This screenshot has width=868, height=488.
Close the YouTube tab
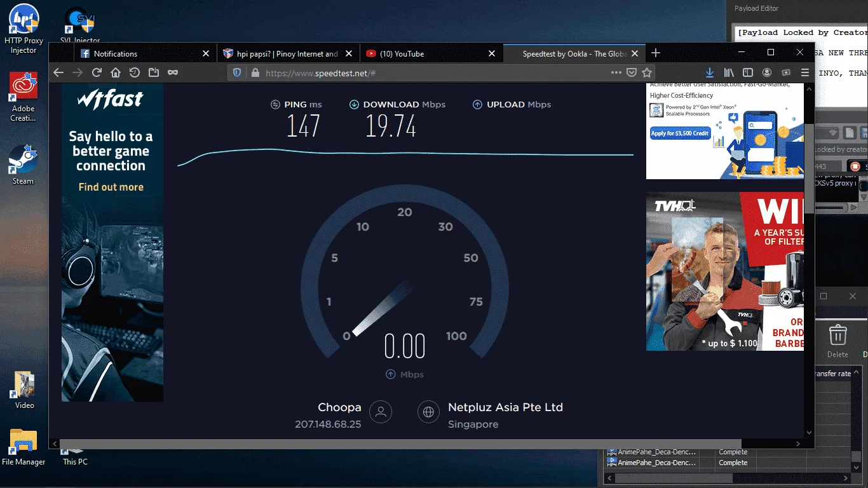point(491,54)
